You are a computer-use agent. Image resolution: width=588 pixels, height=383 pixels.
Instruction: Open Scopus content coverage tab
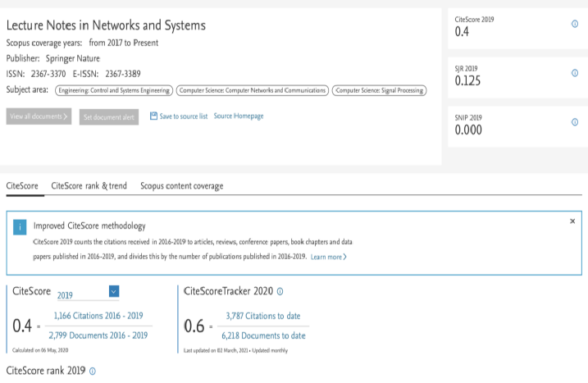pyautogui.click(x=182, y=186)
